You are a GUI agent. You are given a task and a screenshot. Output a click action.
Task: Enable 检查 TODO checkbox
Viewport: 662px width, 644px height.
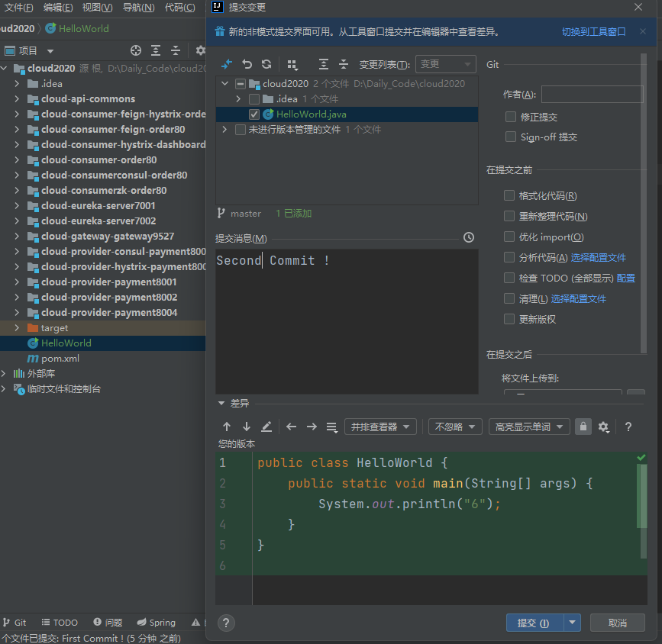pos(509,278)
